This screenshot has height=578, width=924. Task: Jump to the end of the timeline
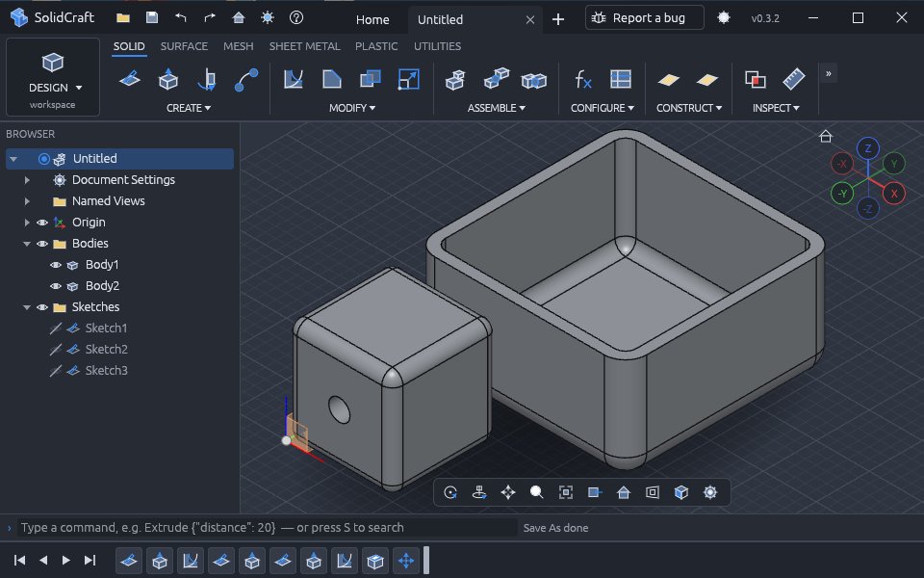[x=90, y=561]
